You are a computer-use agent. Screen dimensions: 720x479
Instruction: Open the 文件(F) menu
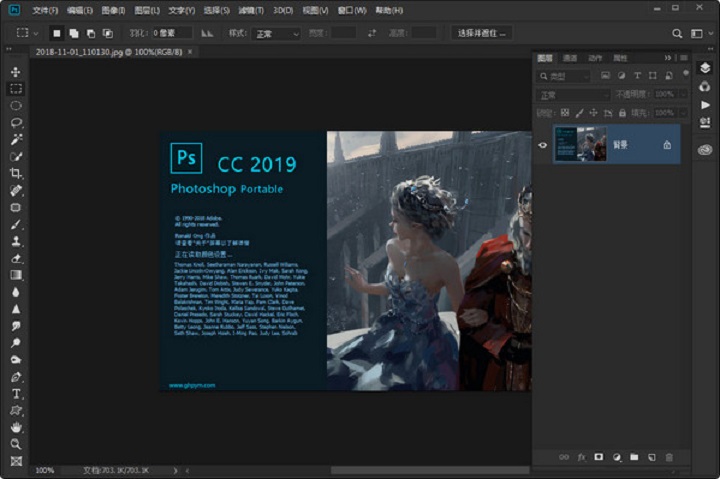pyautogui.click(x=45, y=10)
